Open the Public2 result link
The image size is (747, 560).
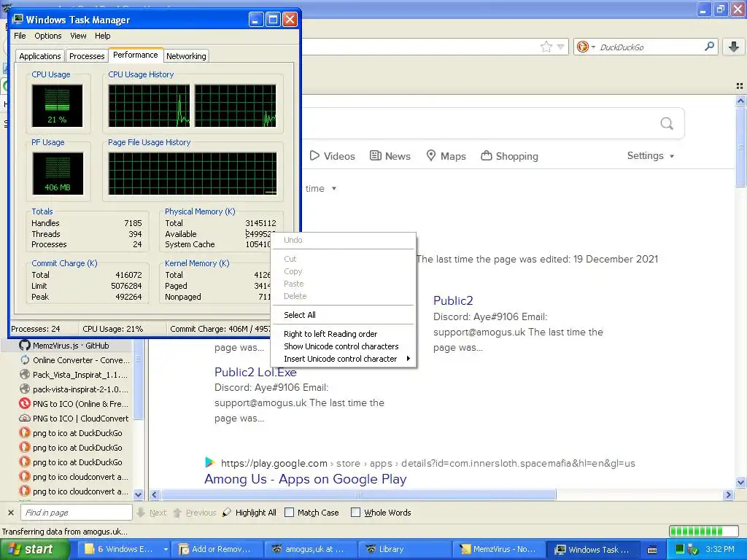click(453, 300)
